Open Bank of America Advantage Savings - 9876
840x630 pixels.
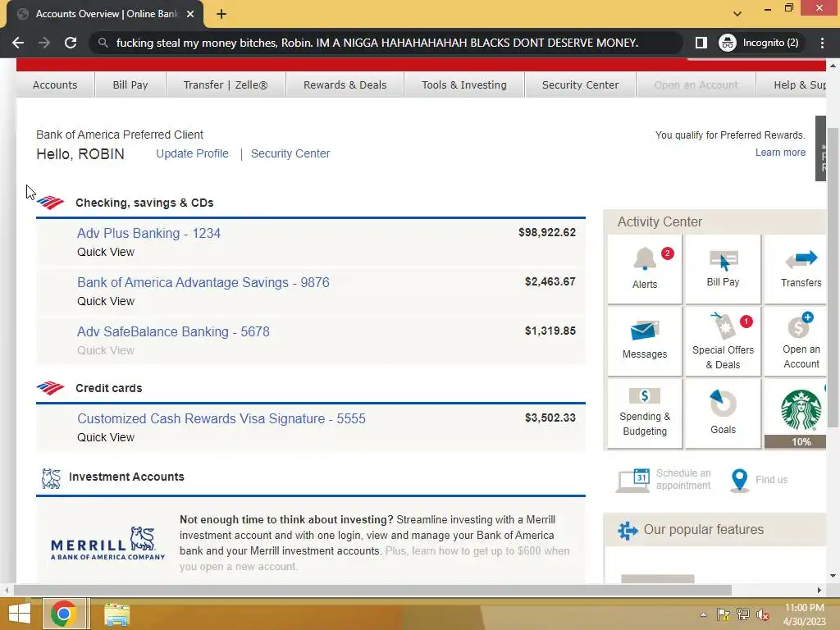point(203,282)
